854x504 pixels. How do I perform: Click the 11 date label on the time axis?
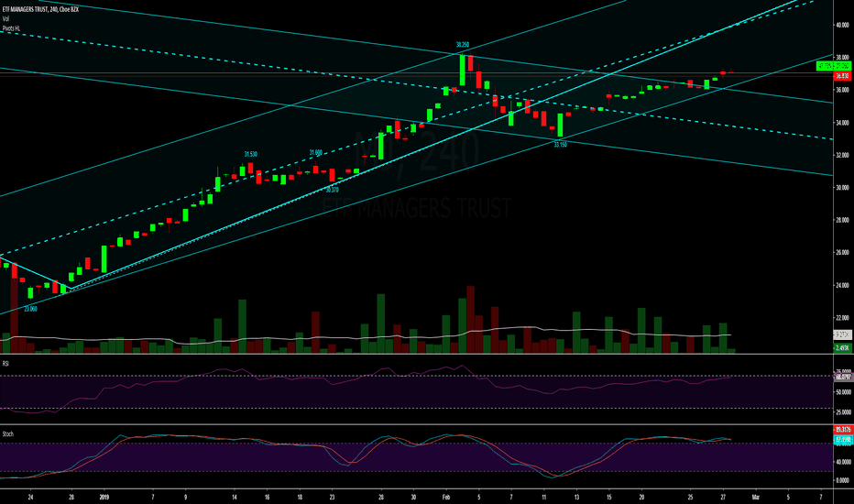click(543, 497)
